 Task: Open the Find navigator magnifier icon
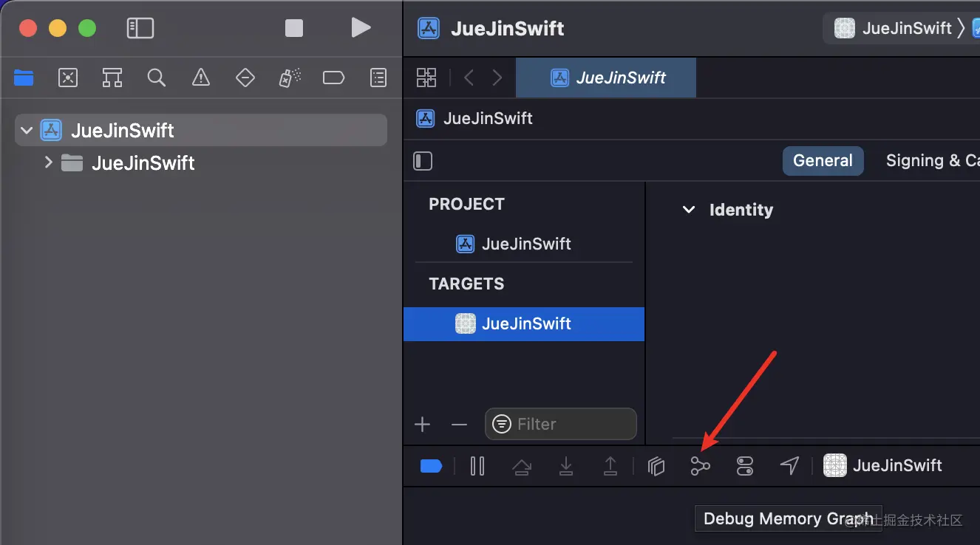click(156, 77)
